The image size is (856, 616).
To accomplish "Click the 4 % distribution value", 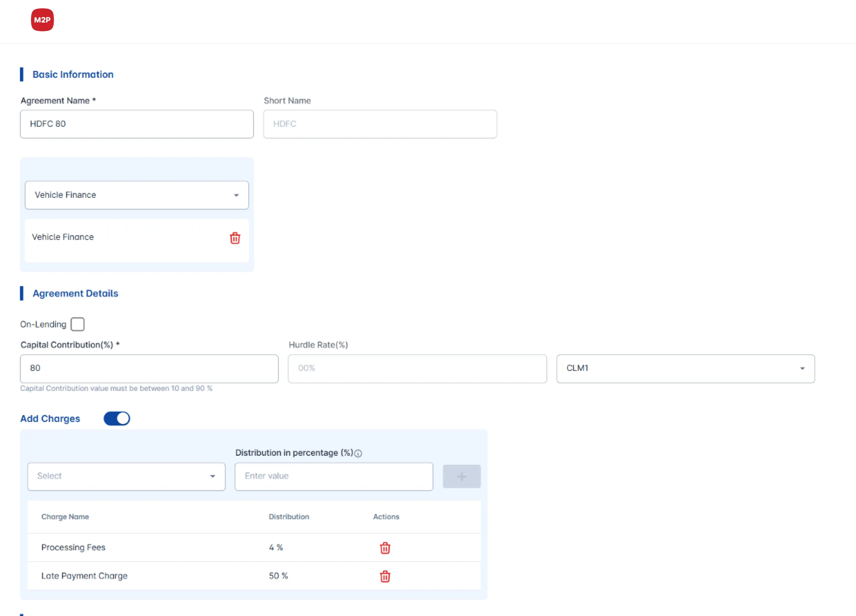I will pos(276,547).
